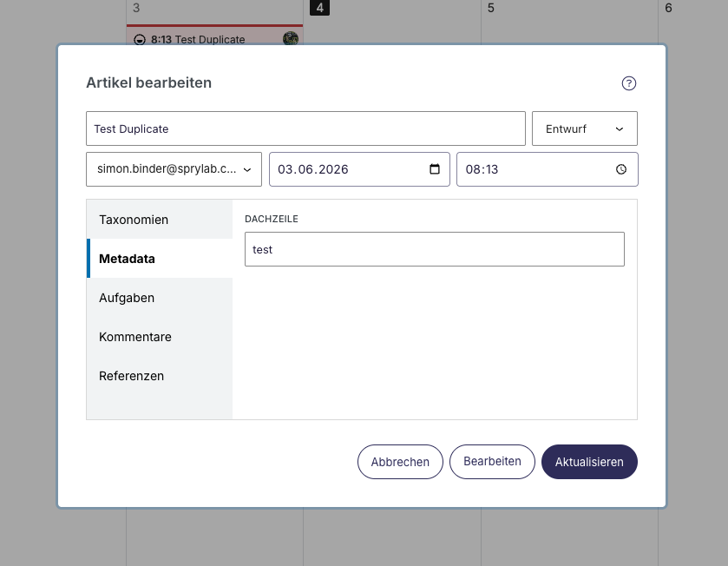Click the Abbrechen button
Viewport: 728px width, 566px height.
tap(400, 462)
